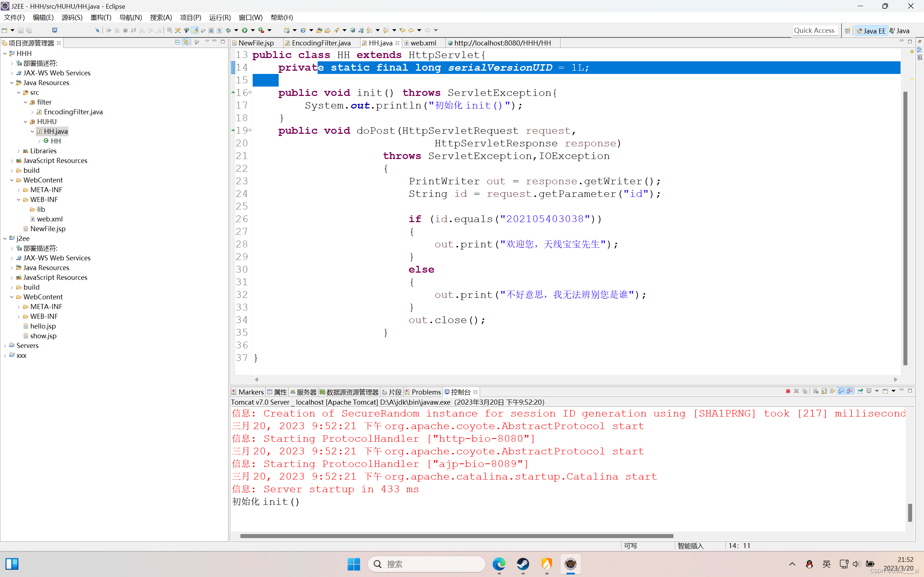The image size is (924, 577).
Task: Switch to the Java perspective button
Action: click(899, 31)
